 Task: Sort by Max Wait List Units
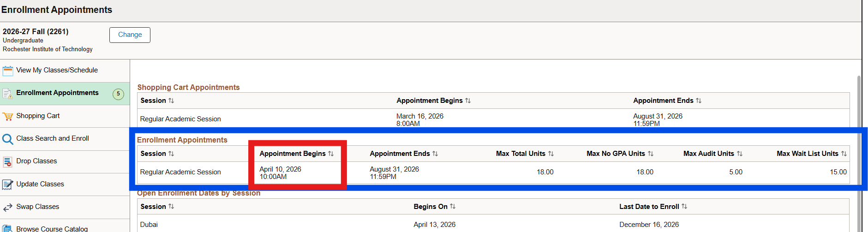[844, 154]
